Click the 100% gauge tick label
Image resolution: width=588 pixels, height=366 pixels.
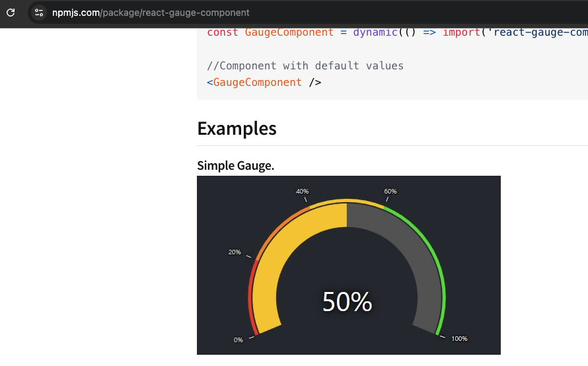click(459, 338)
